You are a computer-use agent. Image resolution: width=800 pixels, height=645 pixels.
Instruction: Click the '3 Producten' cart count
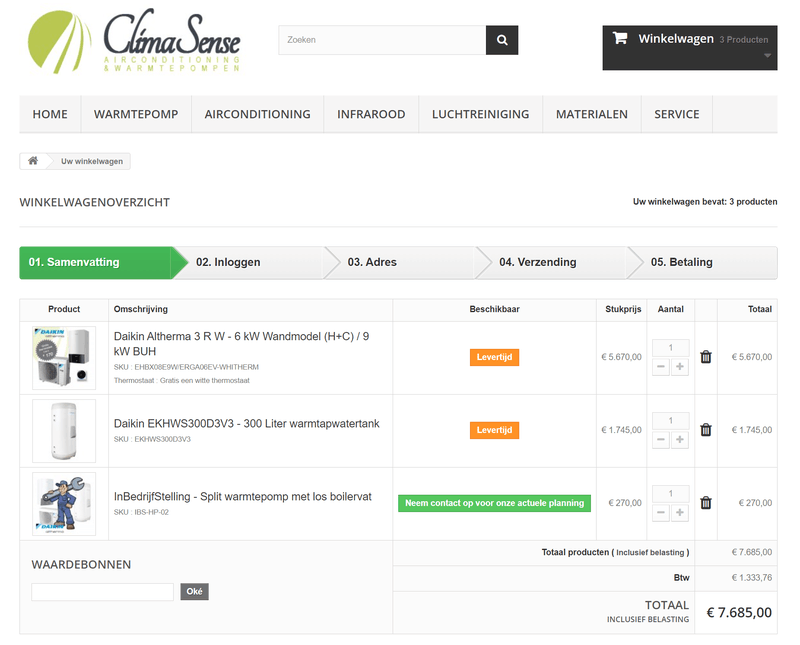743,40
